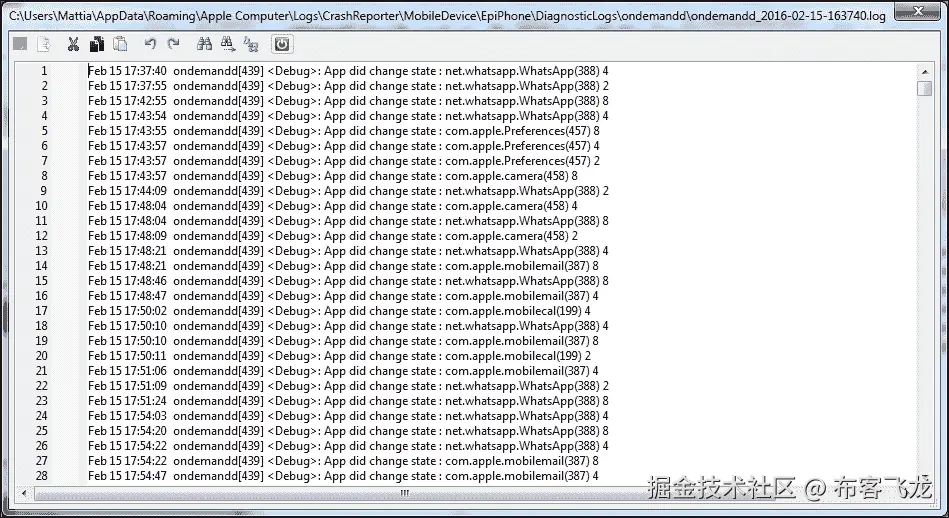Viewport: 949px width, 518px height.
Task: Click line number 18 in the margin
Action: (41, 326)
